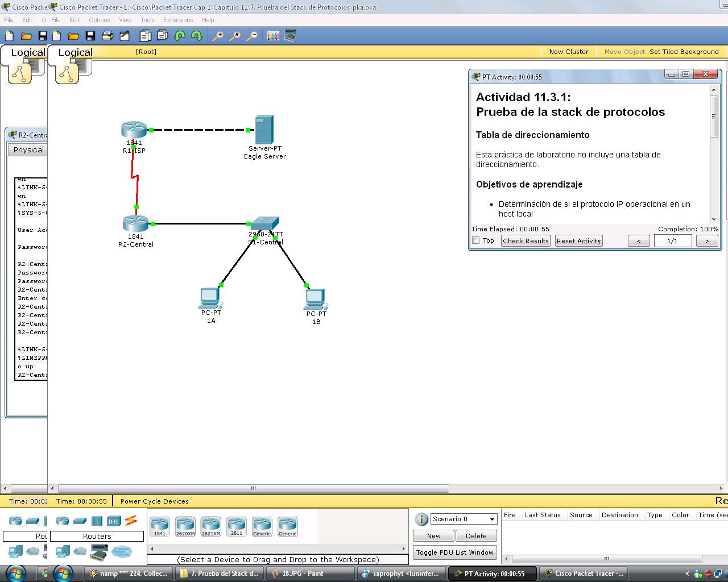728x582 pixels.
Task: Click the Zoom Reset magnifier
Action: (235, 36)
